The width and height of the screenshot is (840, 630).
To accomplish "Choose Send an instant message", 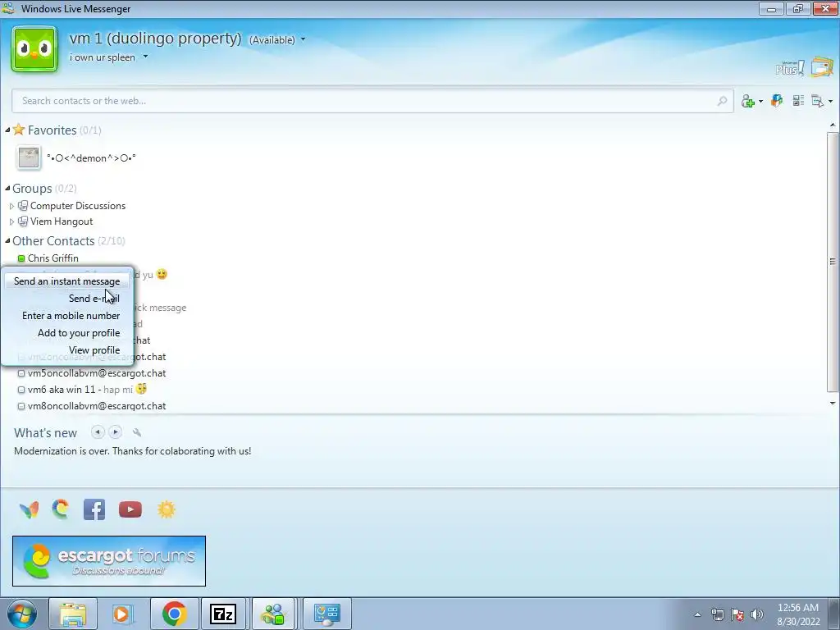I will point(67,281).
